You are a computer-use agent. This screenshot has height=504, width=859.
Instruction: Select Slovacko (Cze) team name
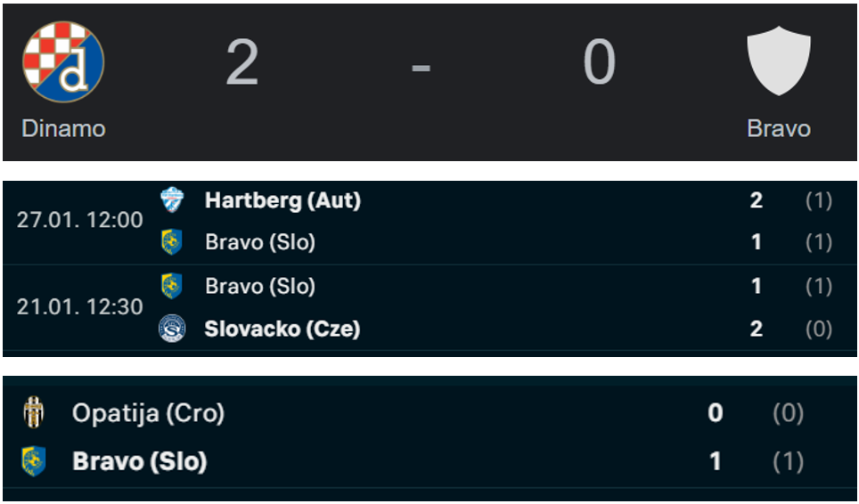[282, 329]
